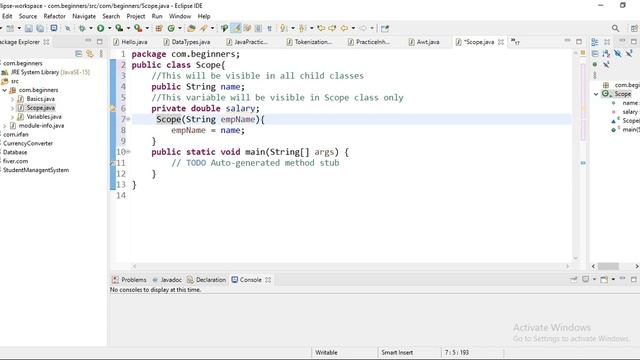Open the Declaration view tab
The width and height of the screenshot is (640, 360).
206,280
